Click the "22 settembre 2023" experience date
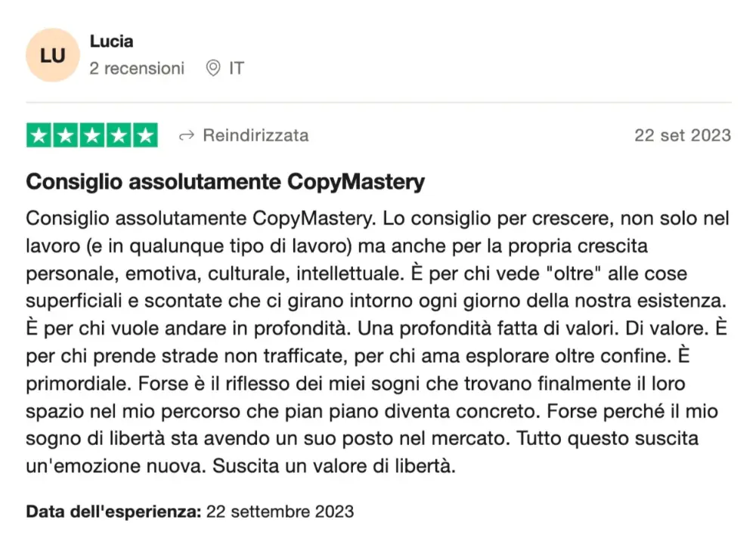 pyautogui.click(x=280, y=512)
